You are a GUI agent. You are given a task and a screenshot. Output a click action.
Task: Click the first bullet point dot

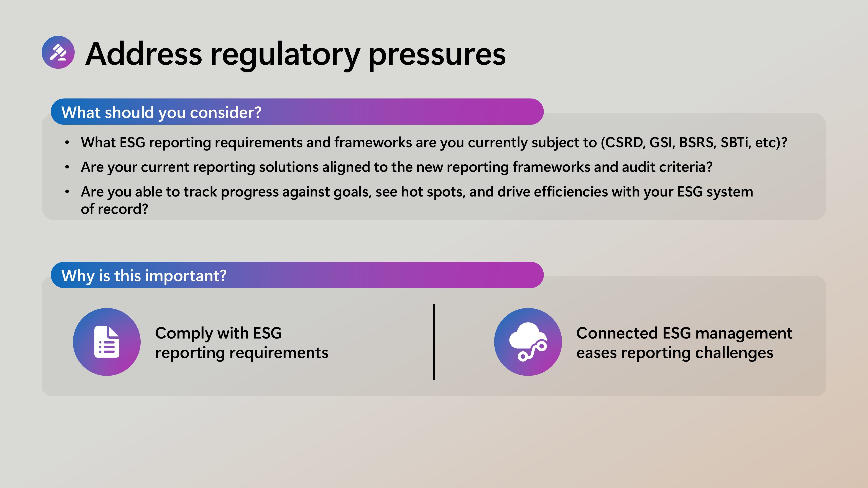pos(67,143)
